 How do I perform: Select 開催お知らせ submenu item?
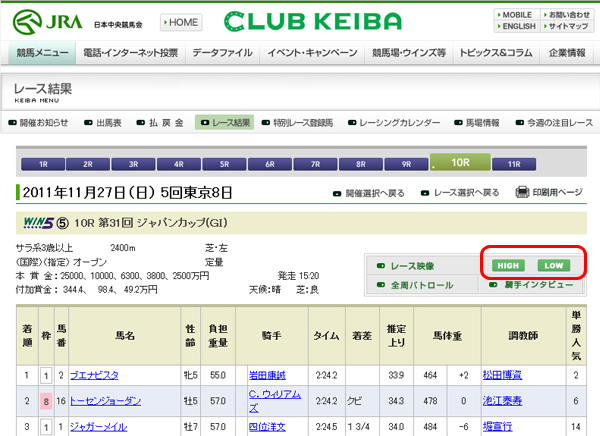coord(38,123)
